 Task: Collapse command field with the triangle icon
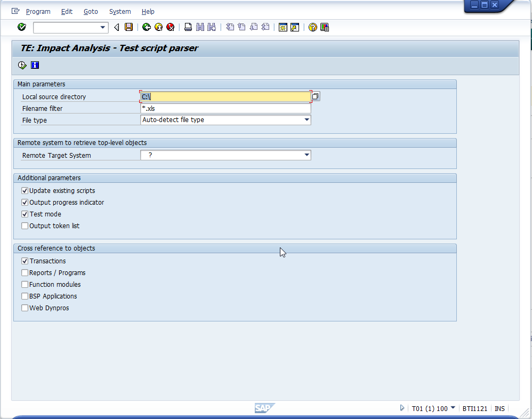pyautogui.click(x=117, y=28)
